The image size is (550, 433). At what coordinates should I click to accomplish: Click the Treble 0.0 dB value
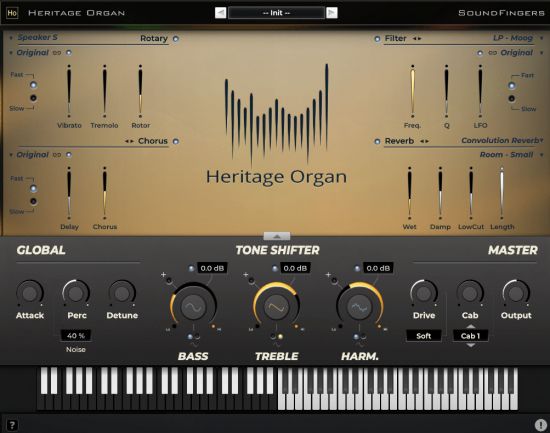(x=295, y=268)
